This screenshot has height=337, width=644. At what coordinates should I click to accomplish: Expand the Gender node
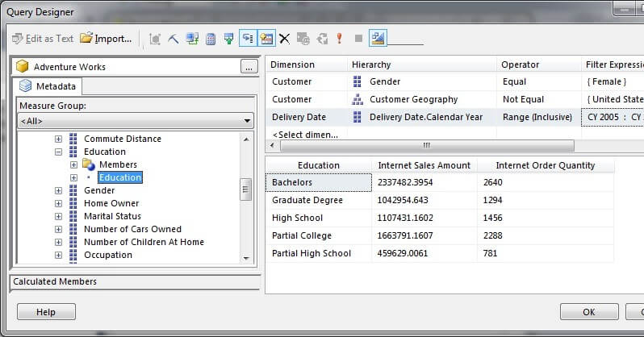(x=58, y=190)
